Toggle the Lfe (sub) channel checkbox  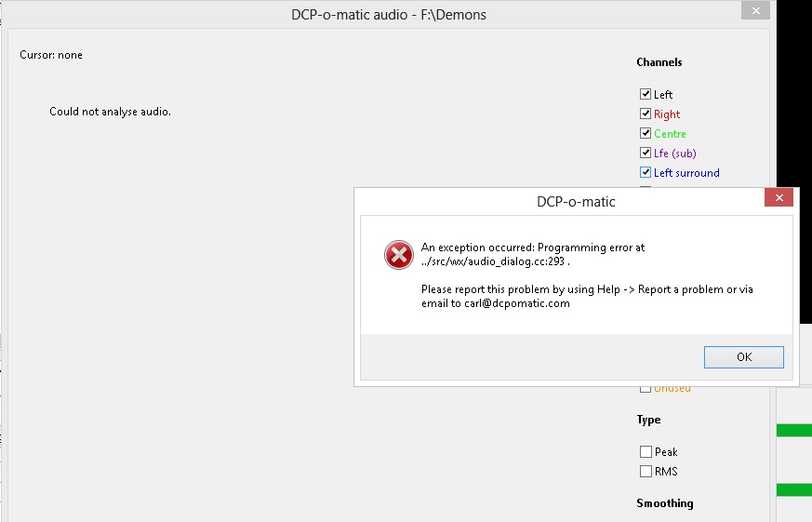[x=646, y=153]
